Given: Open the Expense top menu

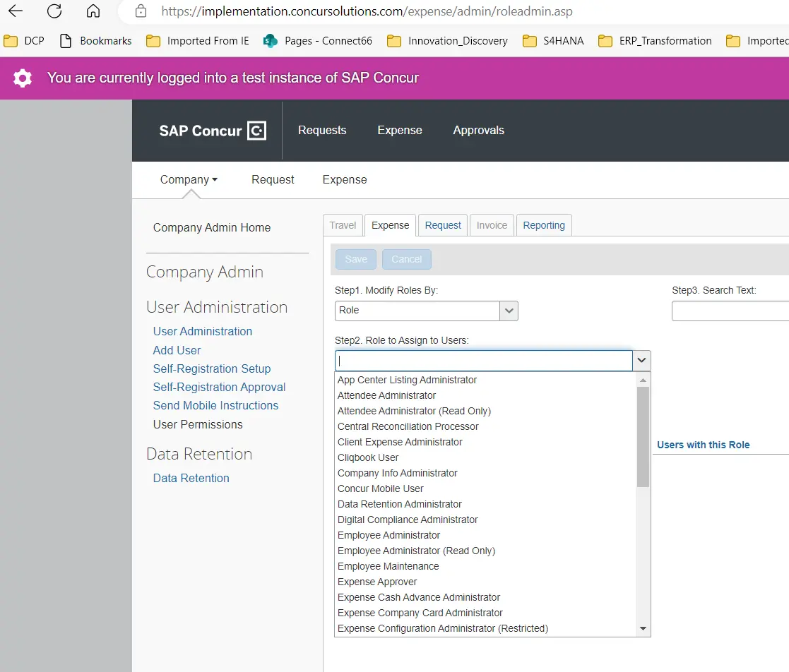Looking at the screenshot, I should coord(400,131).
